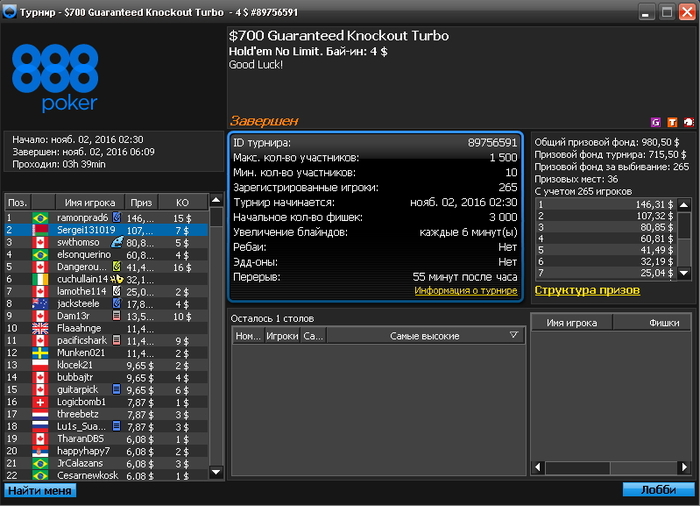Click the red icon beside pacificshark

[117, 340]
